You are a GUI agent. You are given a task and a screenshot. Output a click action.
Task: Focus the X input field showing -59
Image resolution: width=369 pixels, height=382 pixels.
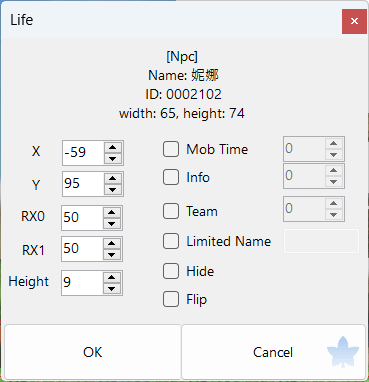click(x=83, y=153)
